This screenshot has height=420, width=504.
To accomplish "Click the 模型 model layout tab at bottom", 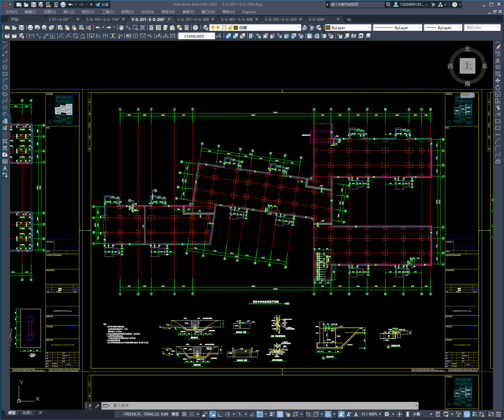I will 12,413.
